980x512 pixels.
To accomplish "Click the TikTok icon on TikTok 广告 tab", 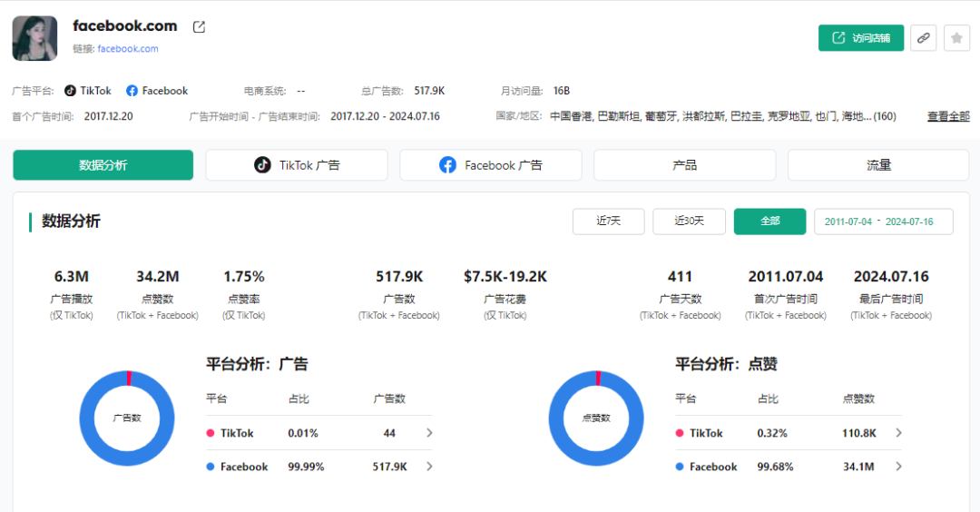I will point(262,165).
